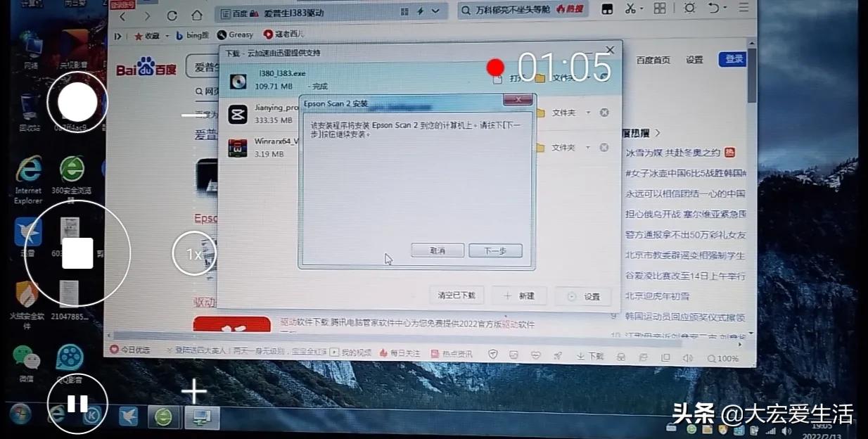868x439 pixels.
Task: Open the Greasy bookmark
Action: (x=235, y=34)
